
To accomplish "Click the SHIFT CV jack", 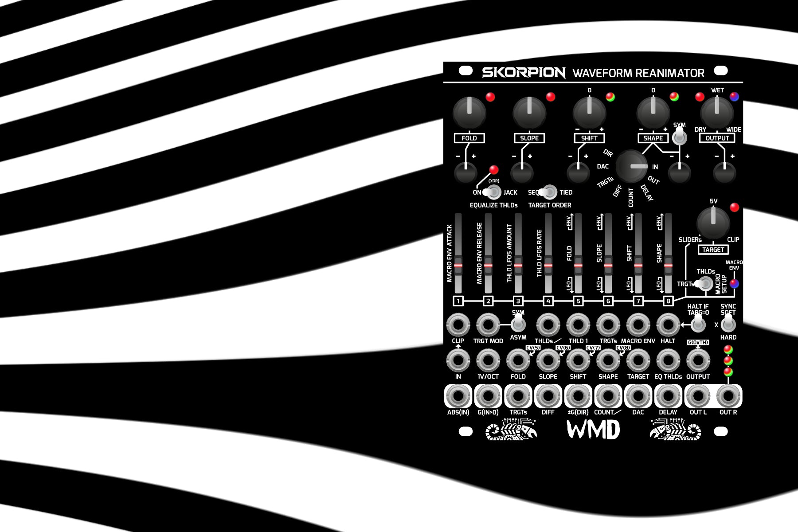I will 578,361.
